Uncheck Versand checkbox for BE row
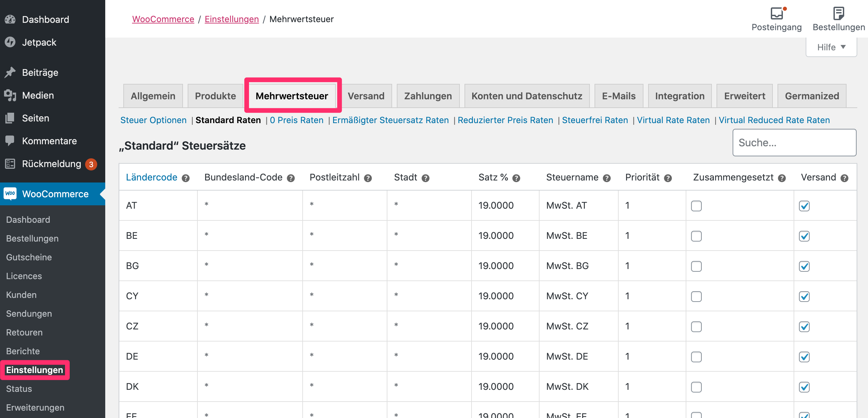 coord(804,236)
